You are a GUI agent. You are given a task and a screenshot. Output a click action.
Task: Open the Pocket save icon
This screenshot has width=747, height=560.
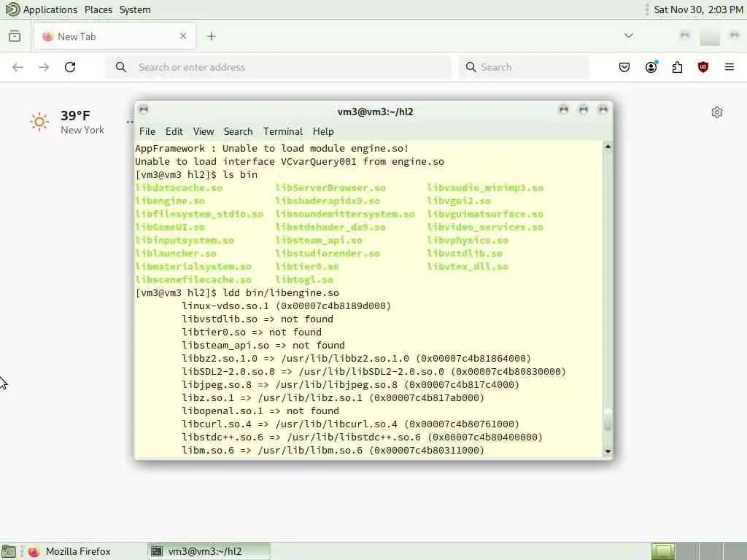624,67
